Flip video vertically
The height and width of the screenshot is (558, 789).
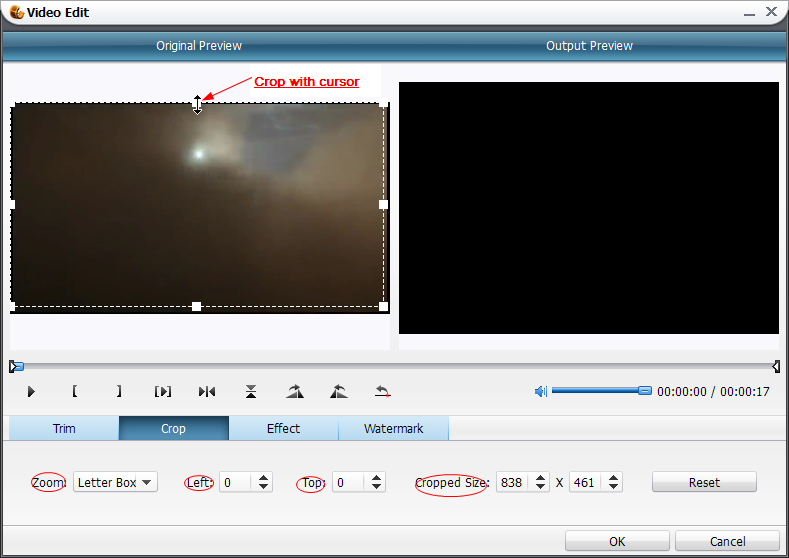(251, 391)
